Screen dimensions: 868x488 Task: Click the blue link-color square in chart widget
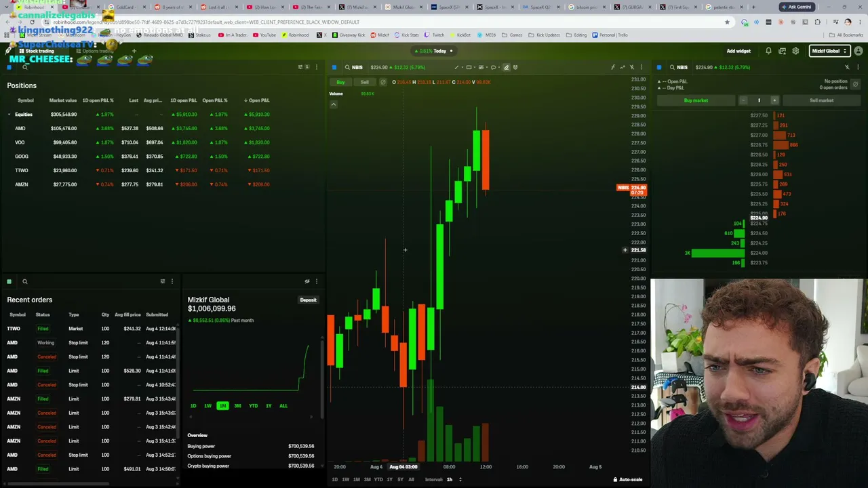[x=334, y=67]
